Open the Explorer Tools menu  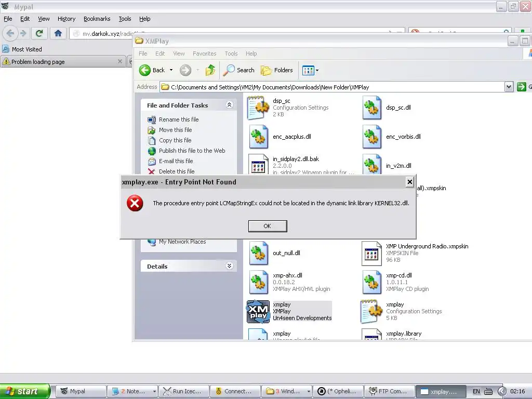(231, 54)
